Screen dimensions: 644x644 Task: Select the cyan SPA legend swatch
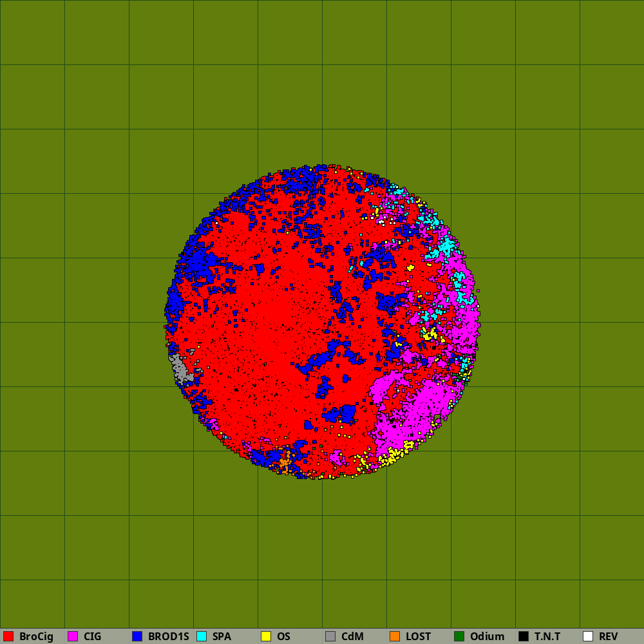202,636
